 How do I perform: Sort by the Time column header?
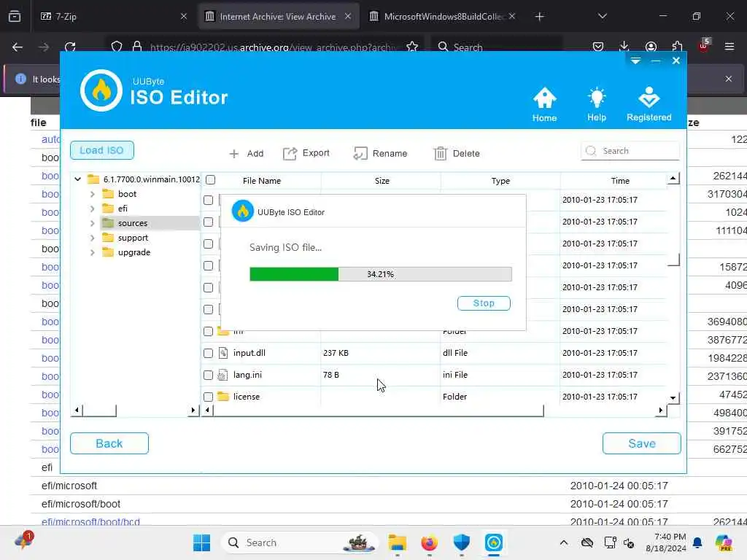[620, 181]
